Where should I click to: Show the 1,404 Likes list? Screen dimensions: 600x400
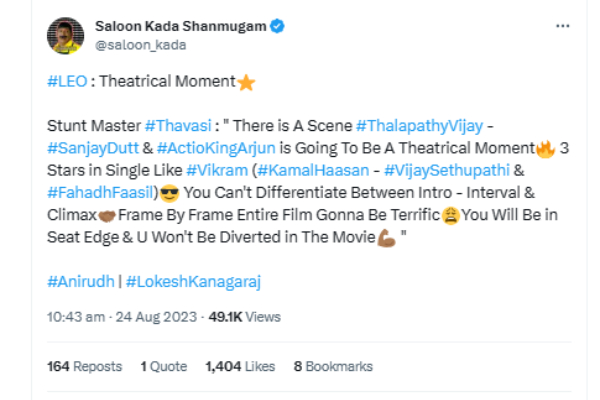(x=240, y=367)
